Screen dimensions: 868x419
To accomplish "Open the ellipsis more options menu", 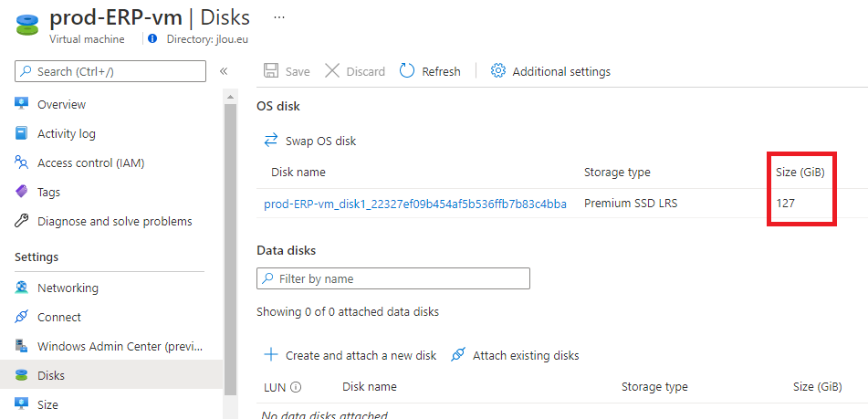I will 279,17.
